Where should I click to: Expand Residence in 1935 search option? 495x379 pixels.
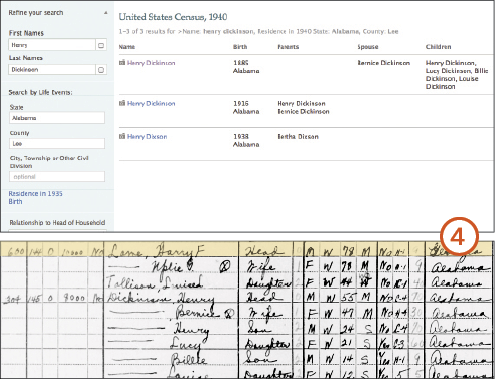[x=35, y=194]
